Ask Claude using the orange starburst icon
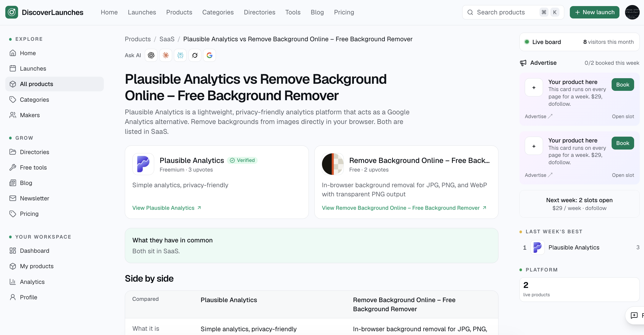644x335 pixels. click(166, 55)
